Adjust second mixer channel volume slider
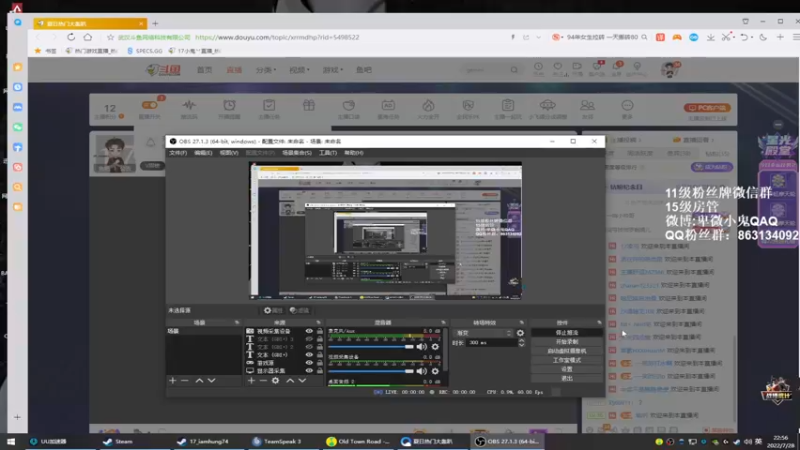The height and width of the screenshot is (450, 800). coord(409,371)
